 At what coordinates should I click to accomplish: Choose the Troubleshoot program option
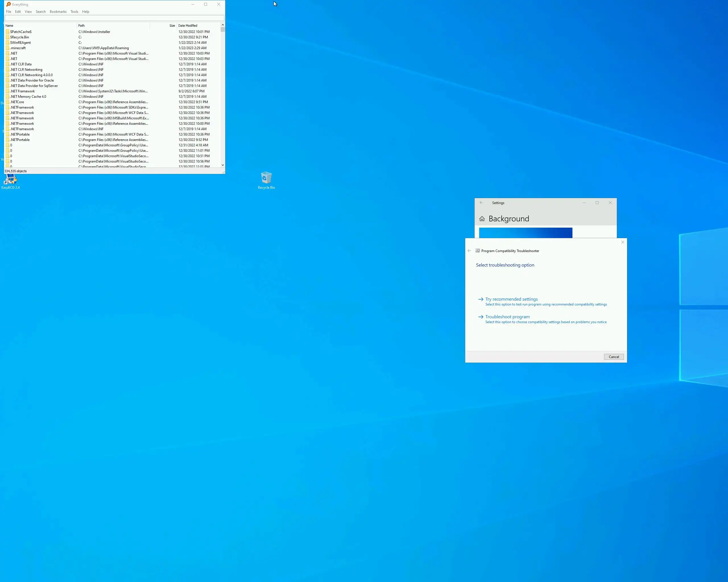coord(507,317)
